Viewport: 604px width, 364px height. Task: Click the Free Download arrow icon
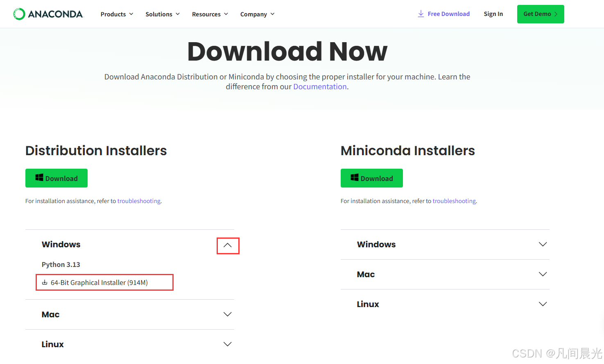(421, 14)
